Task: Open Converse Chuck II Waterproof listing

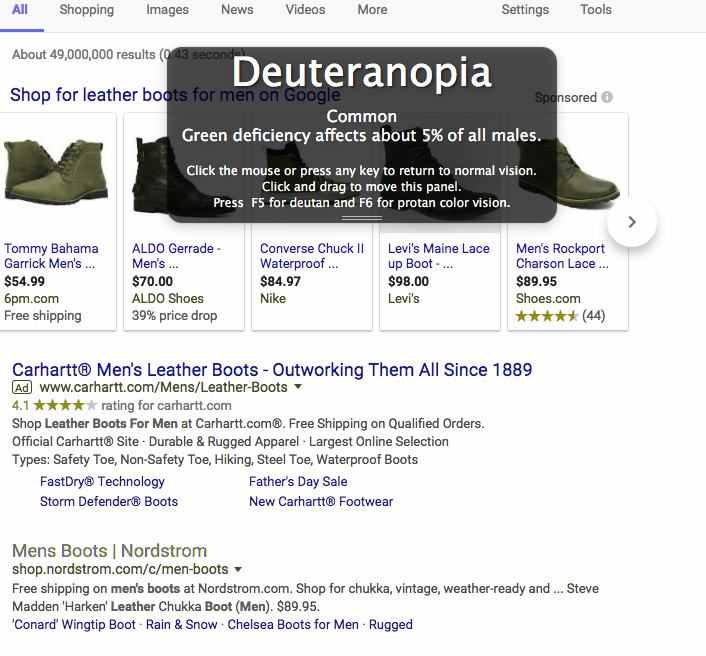Action: point(312,256)
